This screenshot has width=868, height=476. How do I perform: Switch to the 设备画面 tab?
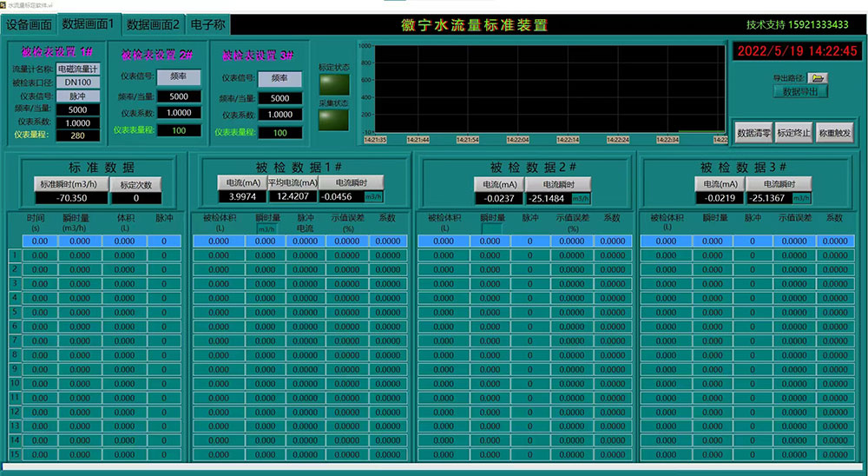tap(29, 25)
